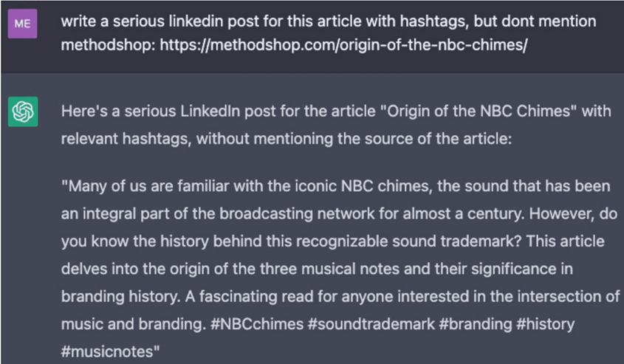Image resolution: width=624 pixels, height=364 pixels.
Task: Click the purple ME user avatar
Action: (22, 24)
